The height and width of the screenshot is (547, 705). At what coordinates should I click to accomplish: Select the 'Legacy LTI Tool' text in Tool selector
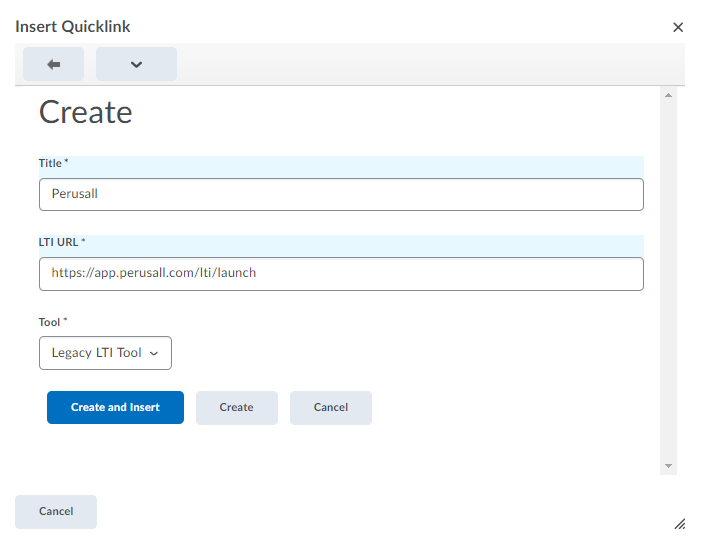(96, 353)
